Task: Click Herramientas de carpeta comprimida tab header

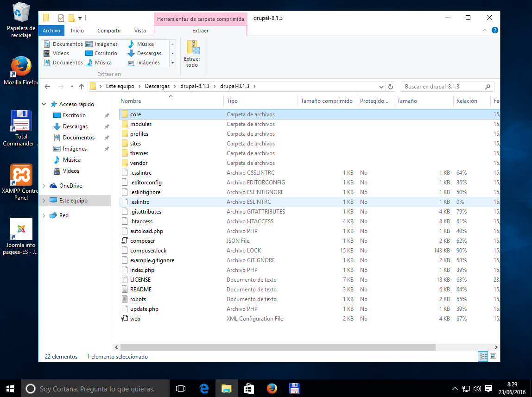Action: tap(200, 19)
